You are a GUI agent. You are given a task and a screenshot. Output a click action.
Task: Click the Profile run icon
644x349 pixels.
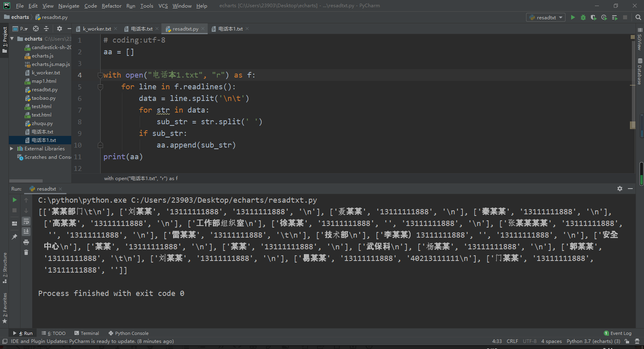[604, 17]
